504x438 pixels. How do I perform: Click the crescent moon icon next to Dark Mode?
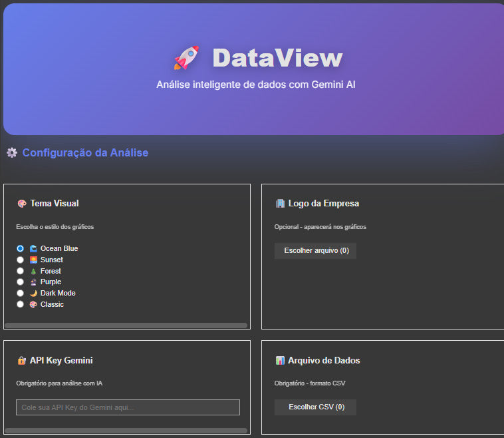click(33, 294)
